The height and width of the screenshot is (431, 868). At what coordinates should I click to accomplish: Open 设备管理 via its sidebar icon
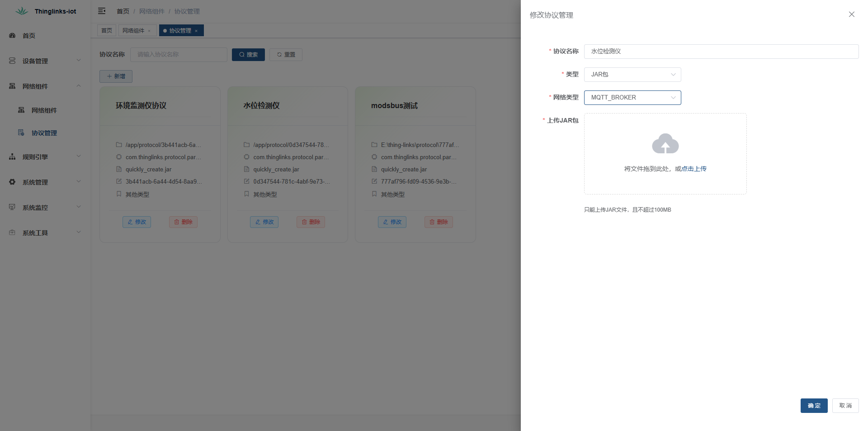click(x=12, y=61)
